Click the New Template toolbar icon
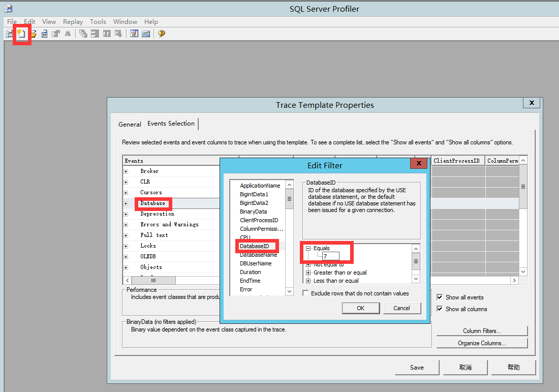The width and height of the screenshot is (559, 392). pyautogui.click(x=21, y=34)
